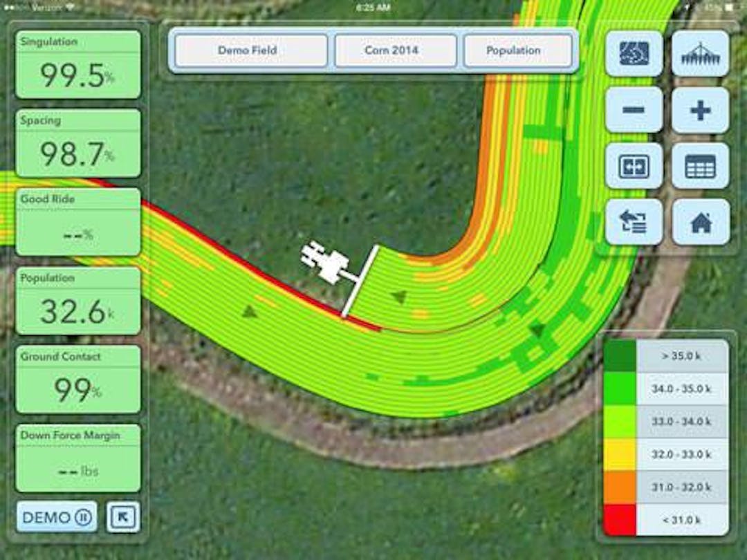Image resolution: width=747 pixels, height=560 pixels.
Task: Tap the Down Force Margin tile
Action: pos(77,458)
